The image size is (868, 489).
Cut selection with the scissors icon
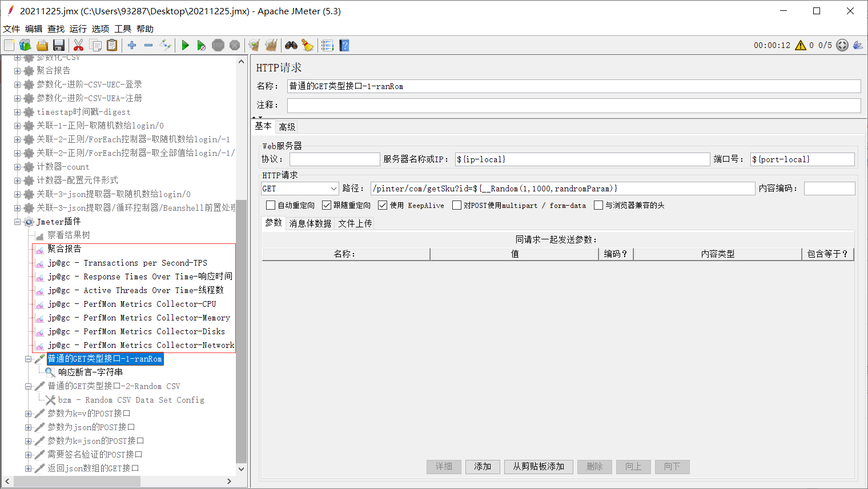pyautogui.click(x=79, y=45)
